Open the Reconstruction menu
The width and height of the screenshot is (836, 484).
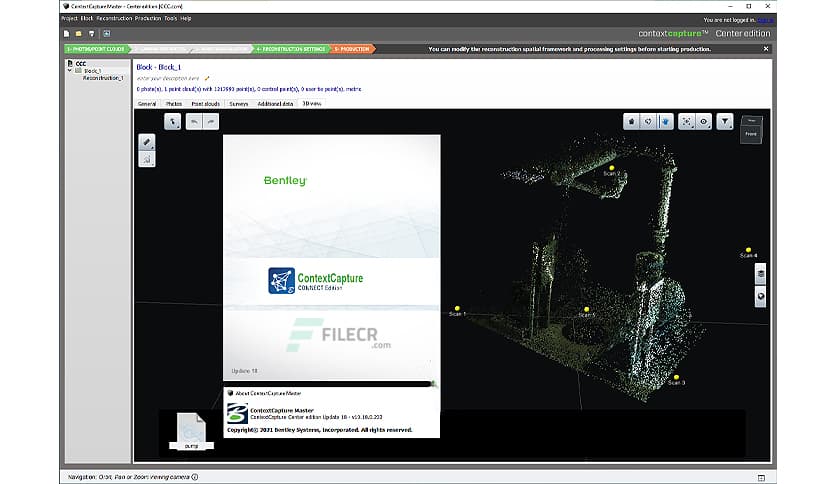[x=114, y=19]
